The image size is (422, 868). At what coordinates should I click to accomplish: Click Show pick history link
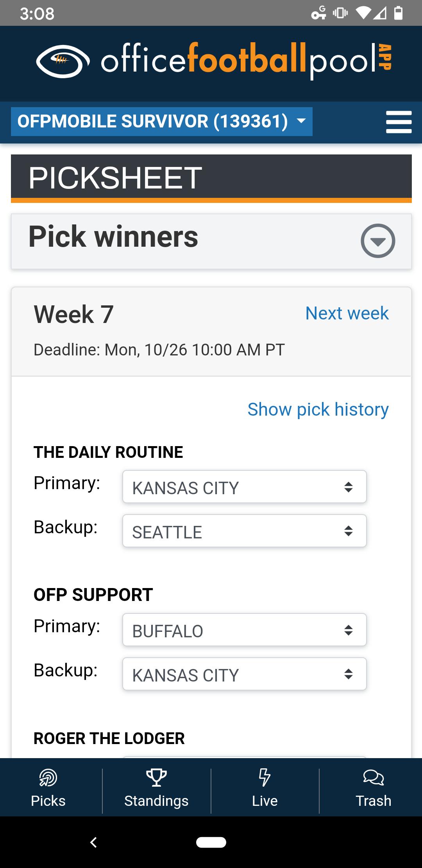pos(318,409)
